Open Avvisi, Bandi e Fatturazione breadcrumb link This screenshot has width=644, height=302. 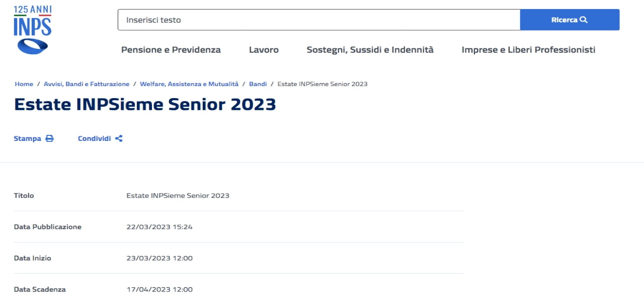tap(87, 84)
